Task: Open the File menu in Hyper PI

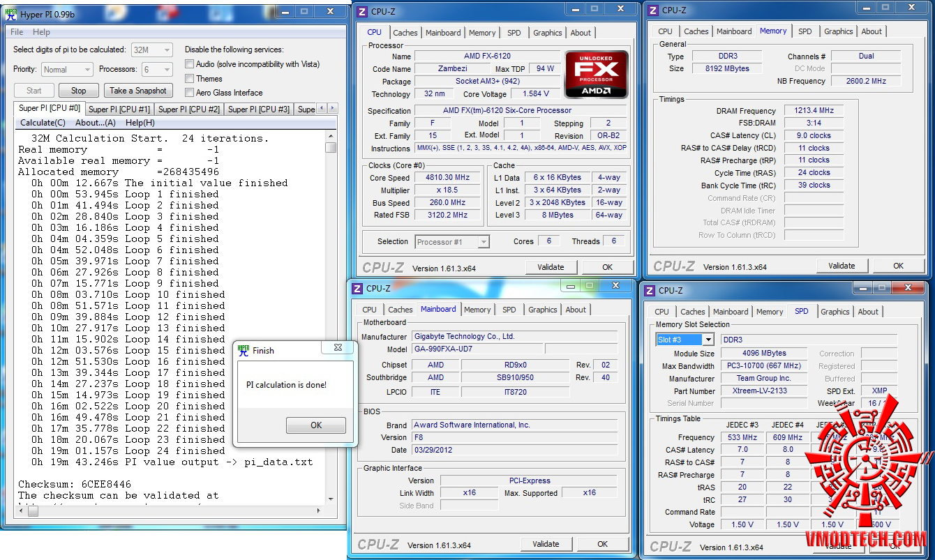Action: point(17,32)
